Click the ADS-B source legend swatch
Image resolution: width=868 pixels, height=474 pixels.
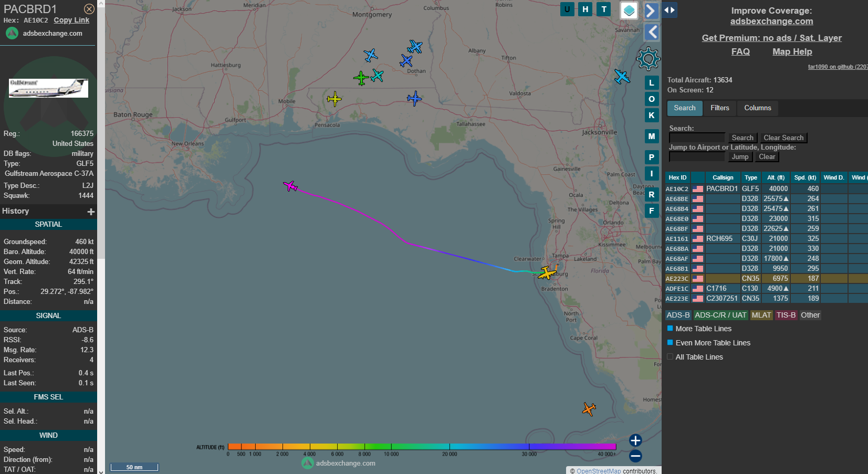click(678, 315)
